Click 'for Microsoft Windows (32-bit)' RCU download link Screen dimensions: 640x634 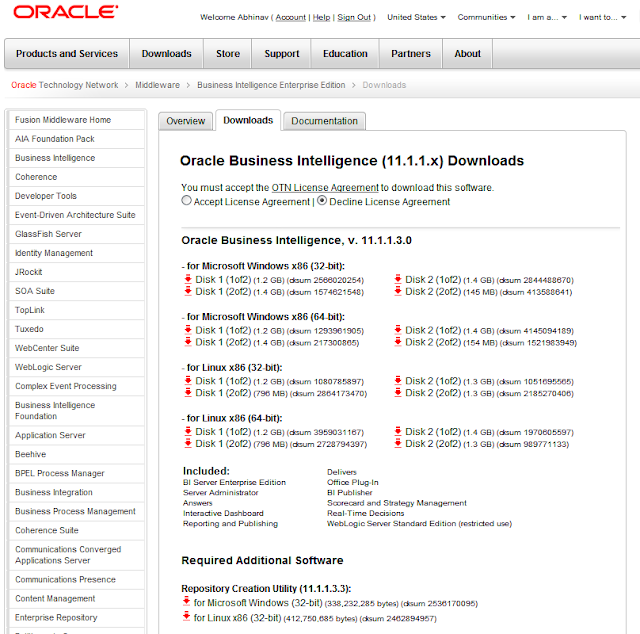[x=258, y=603]
